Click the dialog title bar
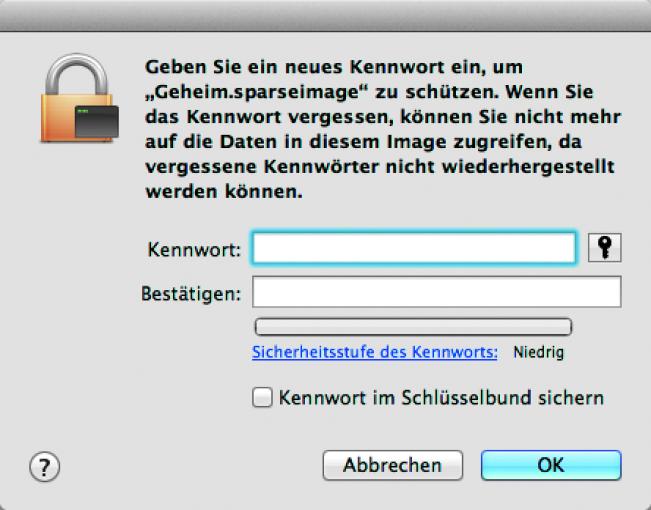Viewport: 651px width, 510px height. 326,15
